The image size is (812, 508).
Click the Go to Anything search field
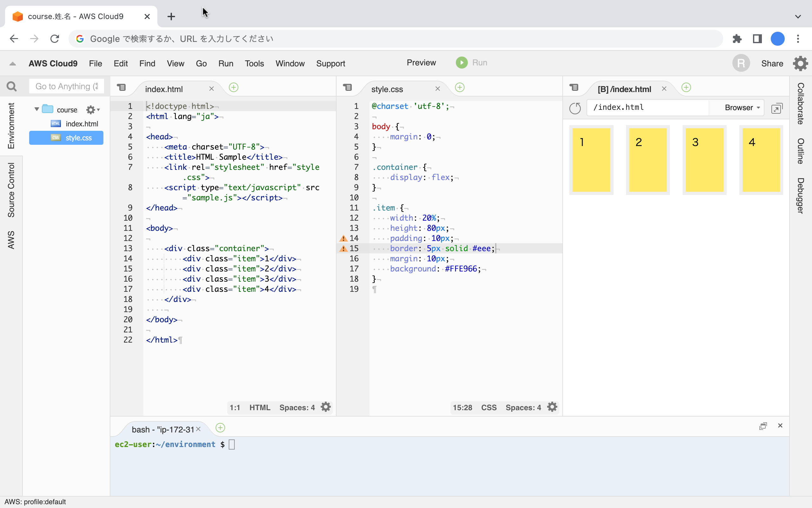pos(66,86)
